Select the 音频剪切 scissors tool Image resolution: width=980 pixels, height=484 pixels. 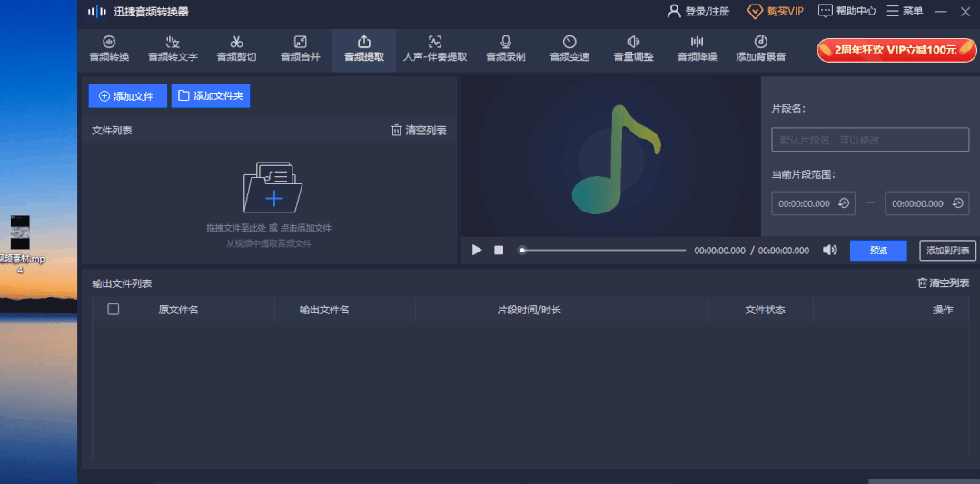pyautogui.click(x=236, y=49)
